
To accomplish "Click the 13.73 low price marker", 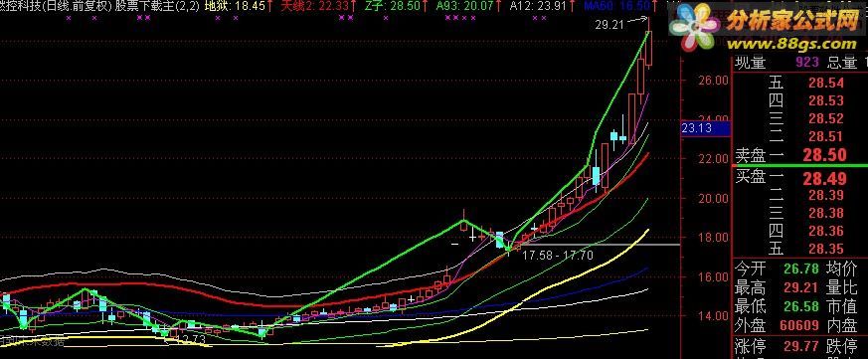I will click(187, 340).
